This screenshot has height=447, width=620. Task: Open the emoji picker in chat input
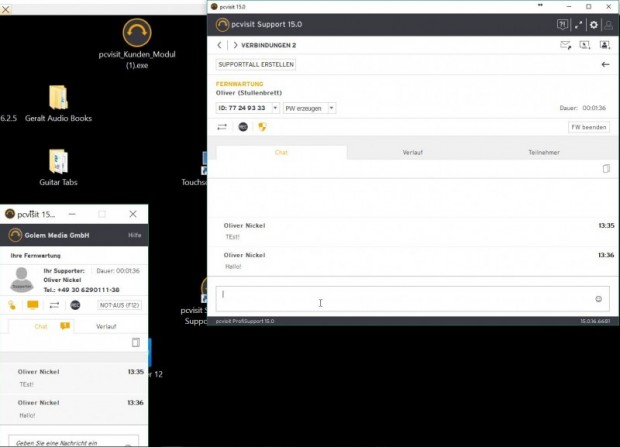pyautogui.click(x=599, y=299)
